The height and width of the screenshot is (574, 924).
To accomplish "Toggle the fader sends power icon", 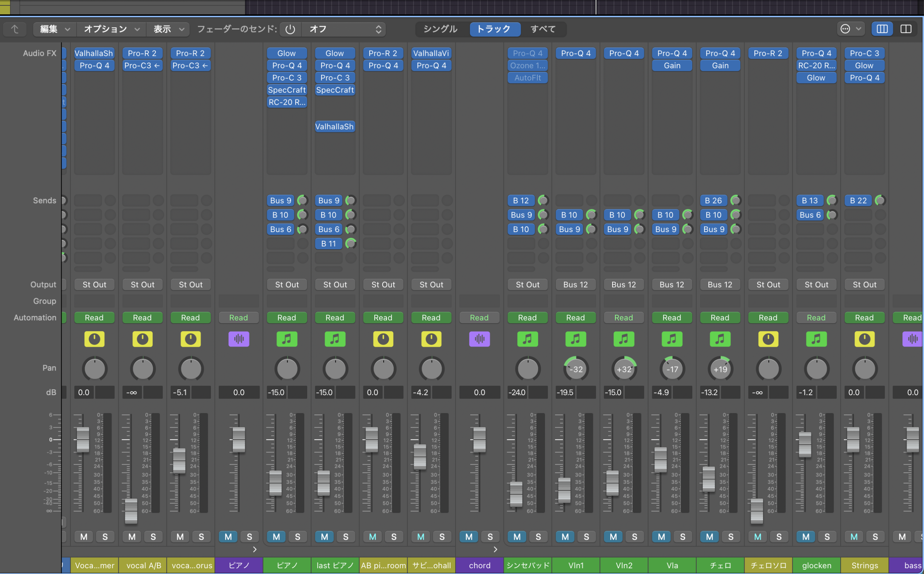I will [290, 29].
